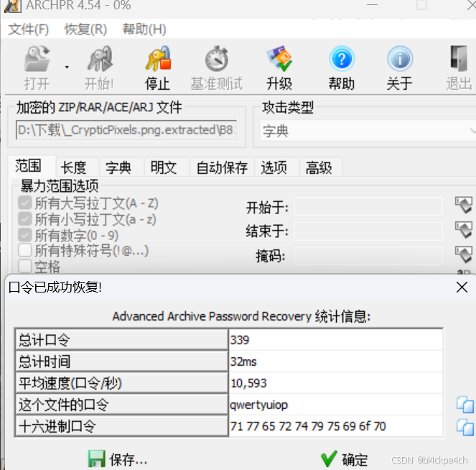
Task: Click the 掩码 input field
Action: pyautogui.click(x=368, y=256)
